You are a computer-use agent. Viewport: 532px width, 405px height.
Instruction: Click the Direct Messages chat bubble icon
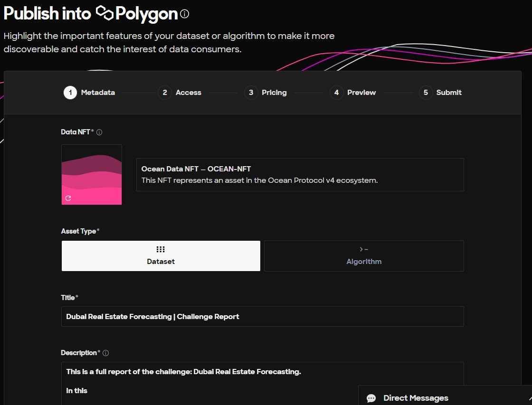point(371,398)
